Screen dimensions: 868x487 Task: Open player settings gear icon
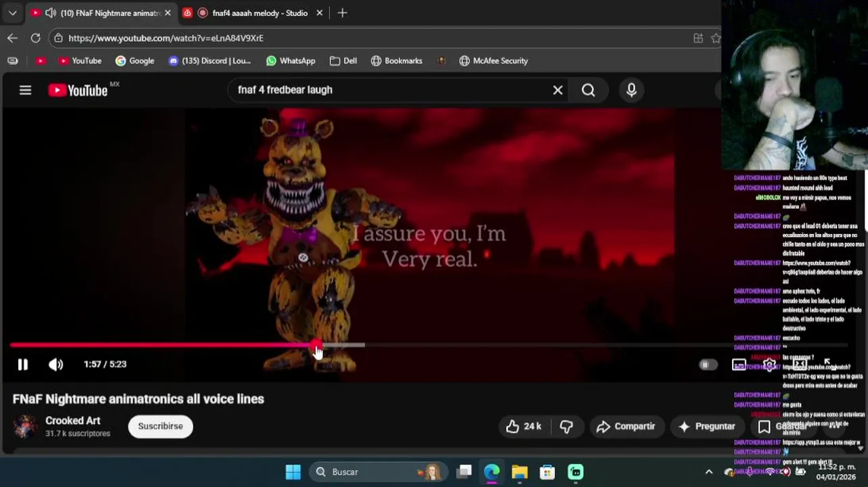[x=769, y=365]
